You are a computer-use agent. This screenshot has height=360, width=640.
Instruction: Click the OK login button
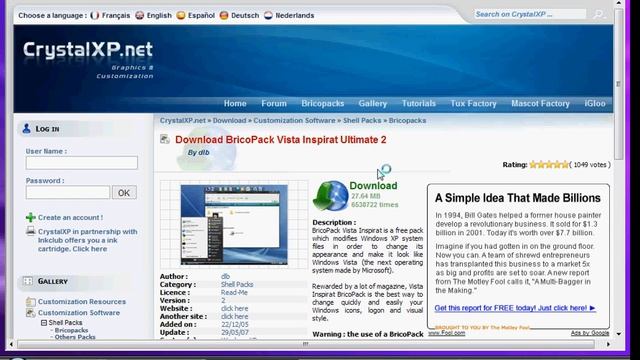coord(124,193)
